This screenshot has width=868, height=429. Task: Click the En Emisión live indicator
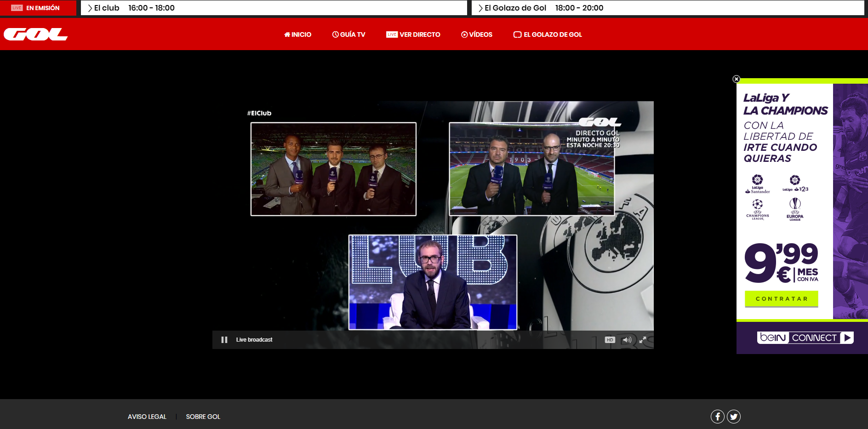(38, 8)
